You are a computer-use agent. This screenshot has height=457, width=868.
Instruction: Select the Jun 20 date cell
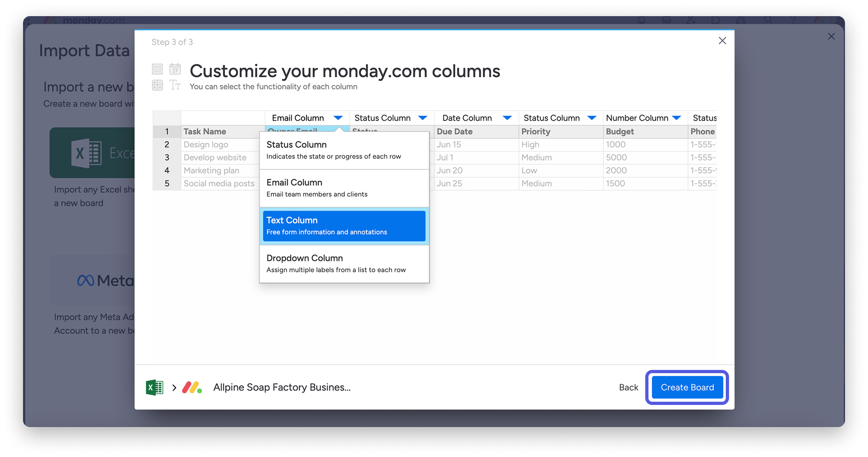coord(476,170)
